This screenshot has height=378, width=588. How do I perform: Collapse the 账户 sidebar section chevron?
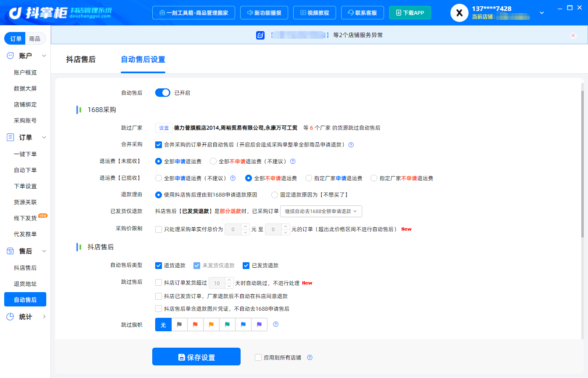tap(44, 56)
